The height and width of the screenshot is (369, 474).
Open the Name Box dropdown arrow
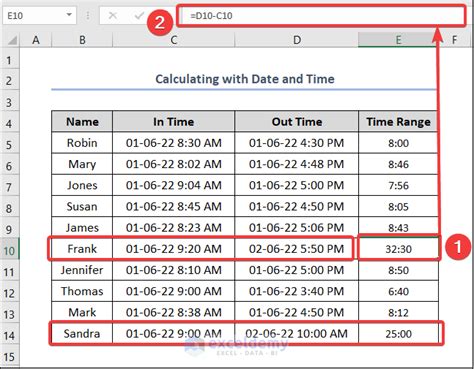[69, 15]
